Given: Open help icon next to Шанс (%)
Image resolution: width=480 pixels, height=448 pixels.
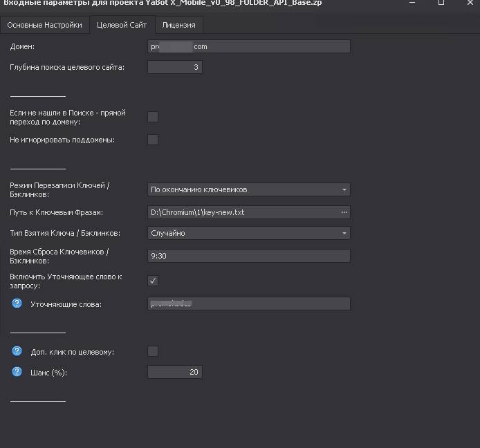Looking at the screenshot, I should point(17,372).
